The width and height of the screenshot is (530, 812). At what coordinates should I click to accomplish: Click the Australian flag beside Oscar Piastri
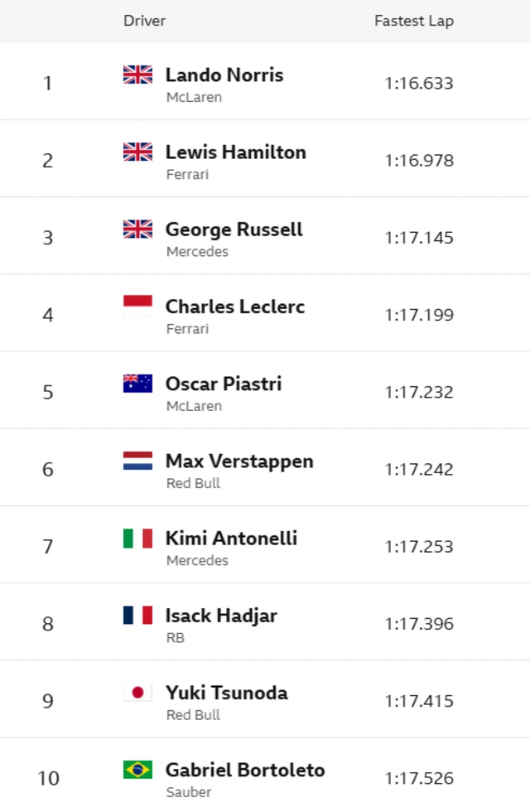click(x=137, y=384)
